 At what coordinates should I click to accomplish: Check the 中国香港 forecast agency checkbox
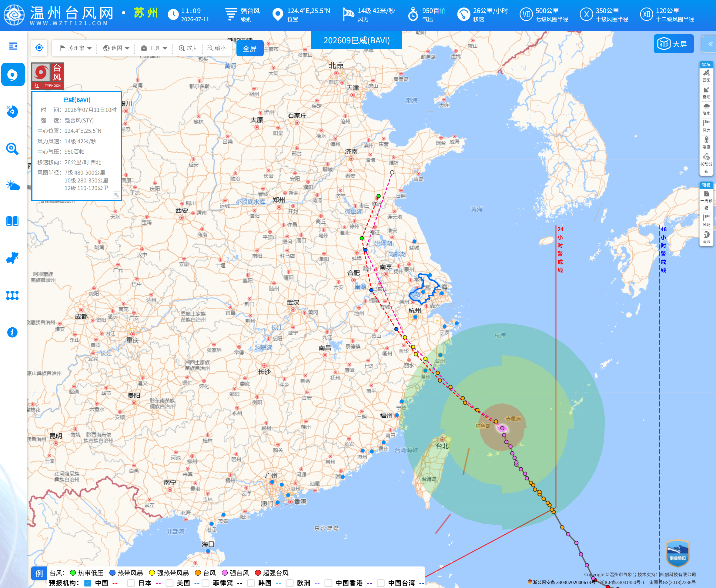click(328, 583)
